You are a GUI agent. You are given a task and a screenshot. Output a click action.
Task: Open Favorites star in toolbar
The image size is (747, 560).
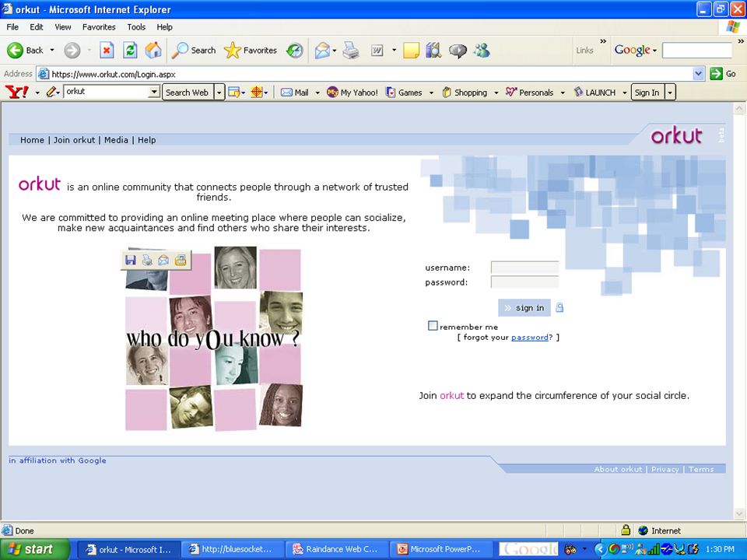click(251, 50)
